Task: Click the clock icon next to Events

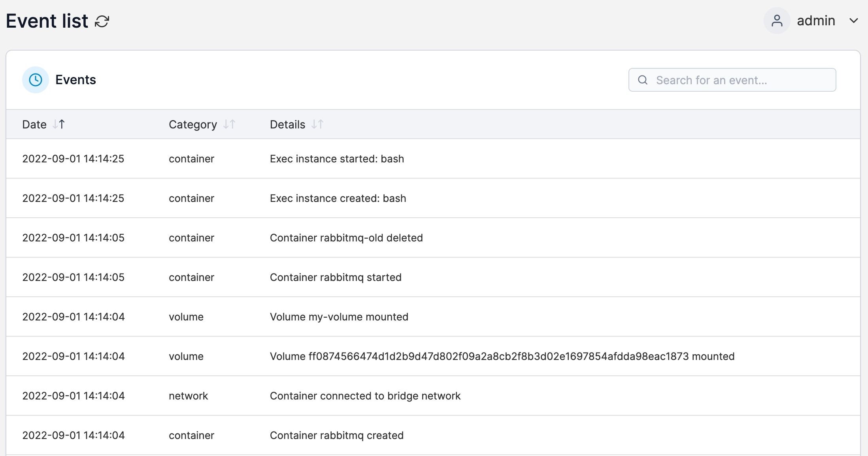Action: tap(36, 80)
